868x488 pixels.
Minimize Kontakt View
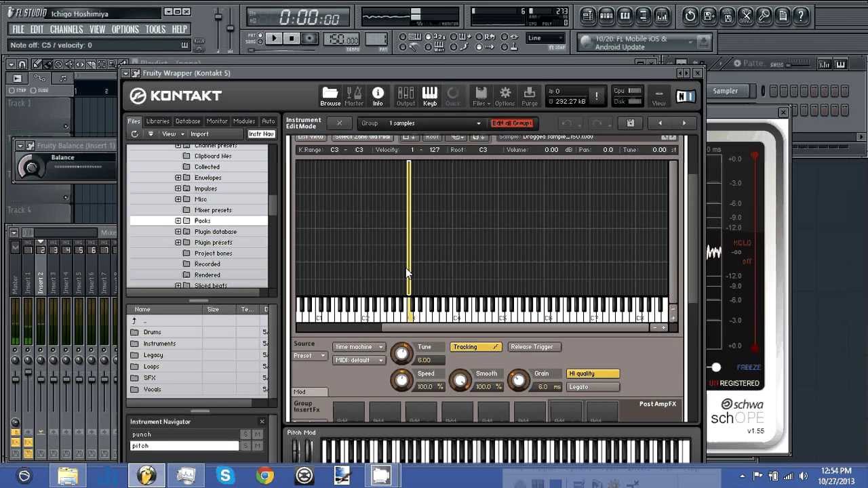[x=658, y=97]
